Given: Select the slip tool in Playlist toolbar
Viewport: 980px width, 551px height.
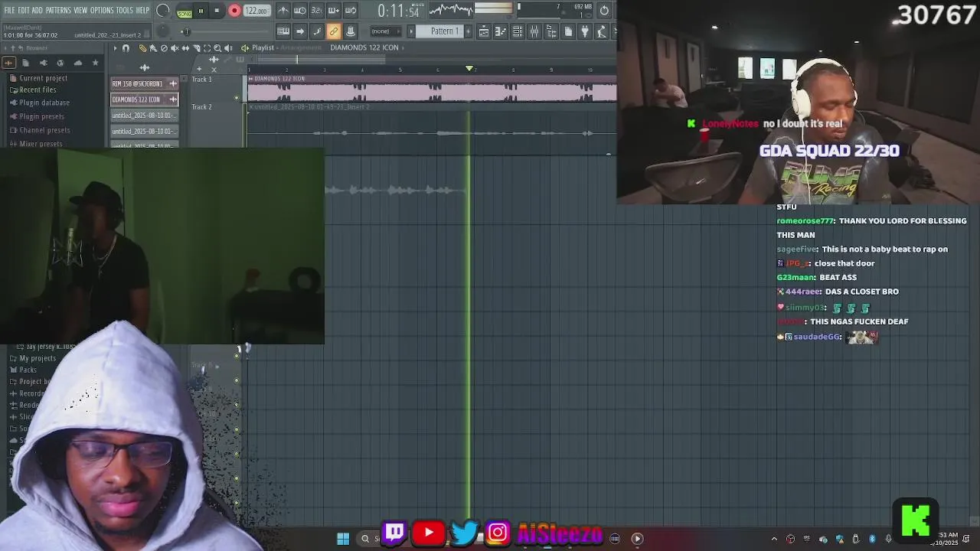Looking at the screenshot, I should tap(185, 48).
